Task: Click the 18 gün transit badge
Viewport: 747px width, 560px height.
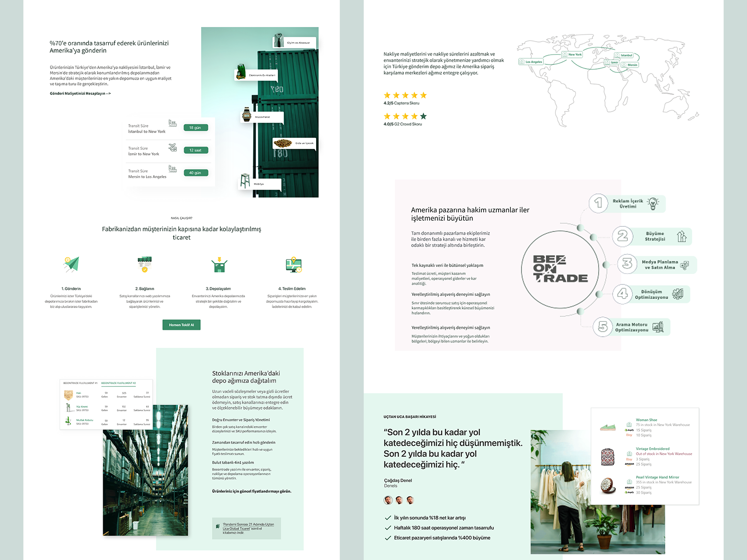Action: [x=195, y=127]
